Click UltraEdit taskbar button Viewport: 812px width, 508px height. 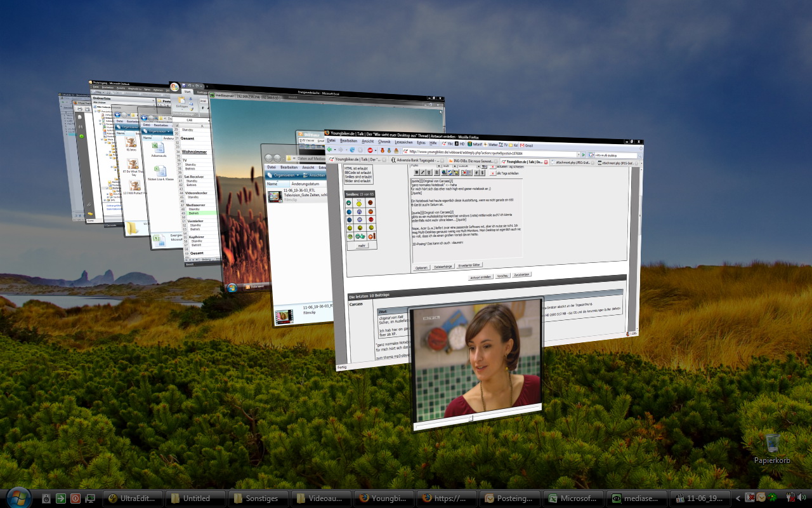[x=134, y=498]
